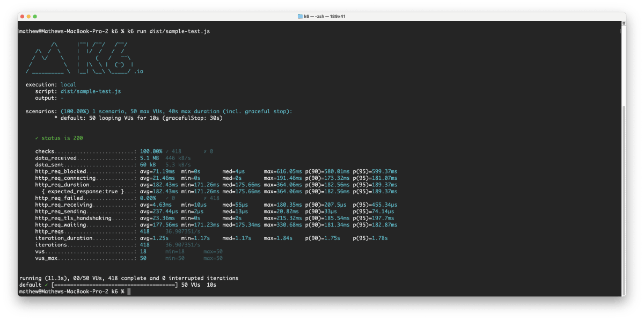Click the http_req_failed '0.00%' value
This screenshot has width=644, height=320.
[148, 198]
